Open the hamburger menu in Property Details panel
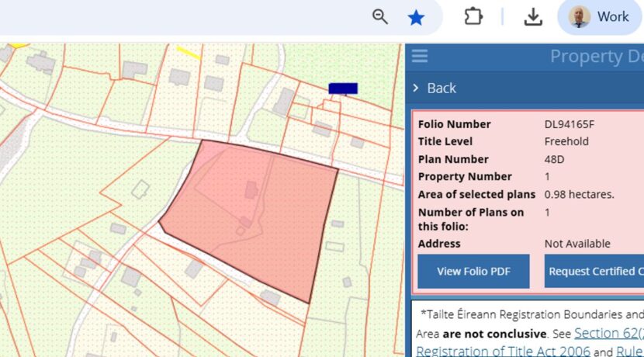 (420, 57)
